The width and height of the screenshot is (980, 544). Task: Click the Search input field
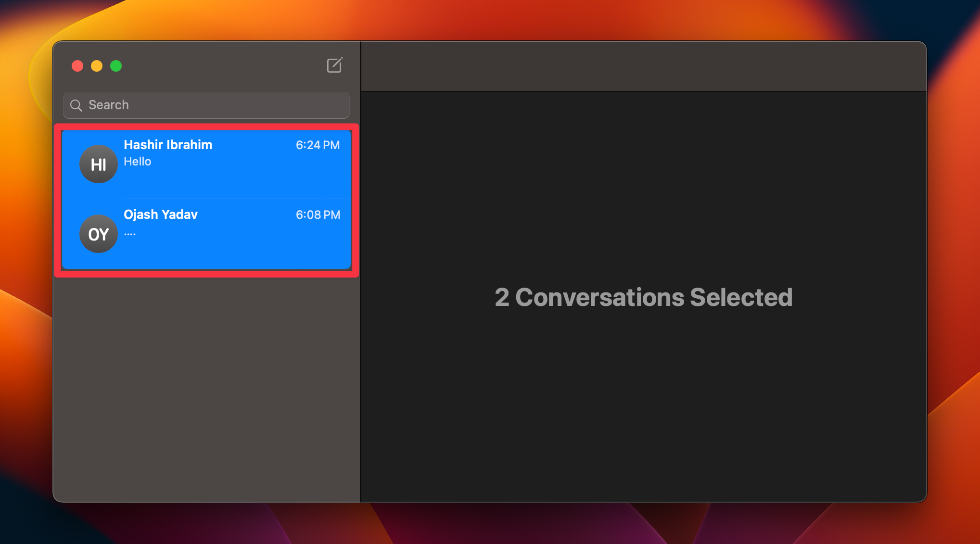point(206,105)
